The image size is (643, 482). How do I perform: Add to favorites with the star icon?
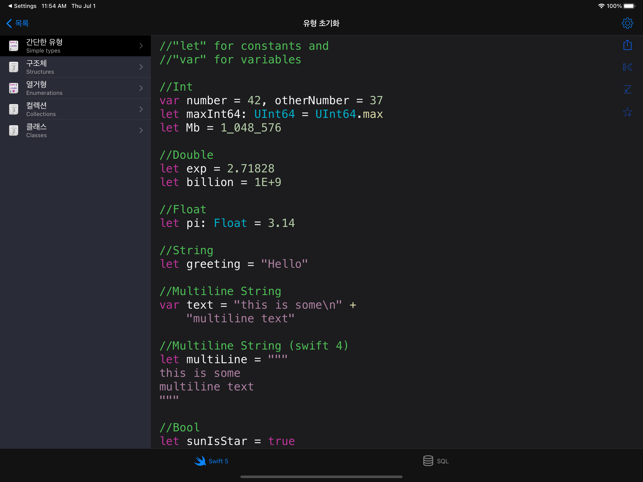(627, 112)
